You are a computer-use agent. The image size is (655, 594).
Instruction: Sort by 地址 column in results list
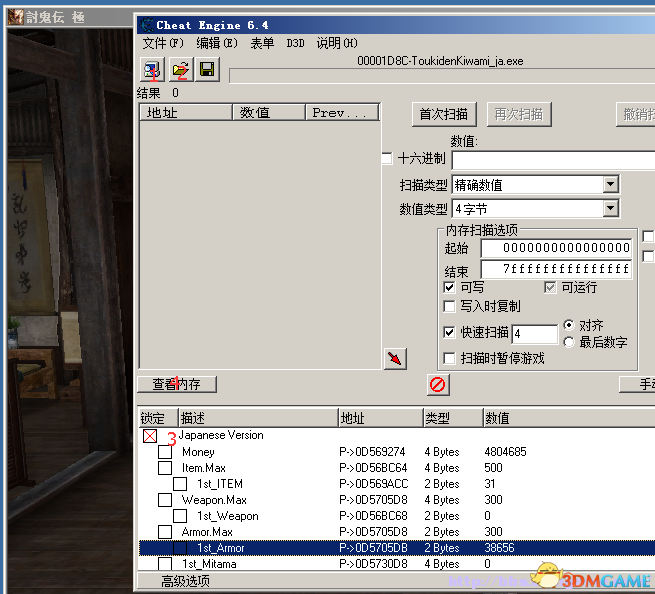click(186, 112)
